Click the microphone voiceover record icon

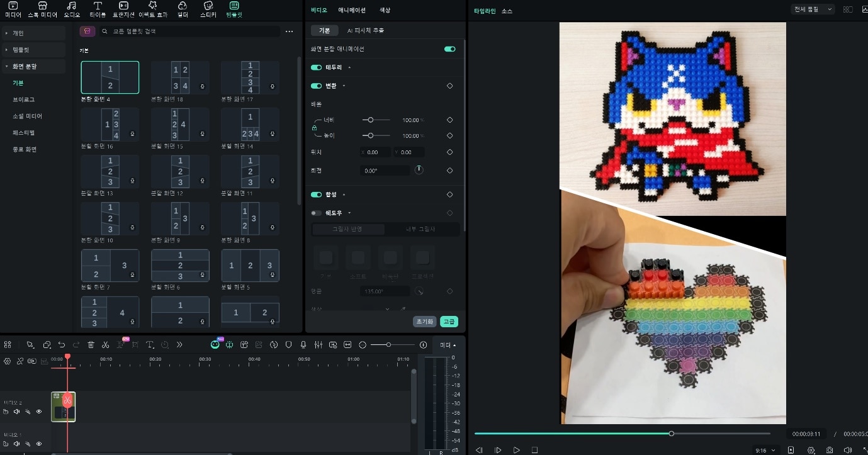point(303,345)
